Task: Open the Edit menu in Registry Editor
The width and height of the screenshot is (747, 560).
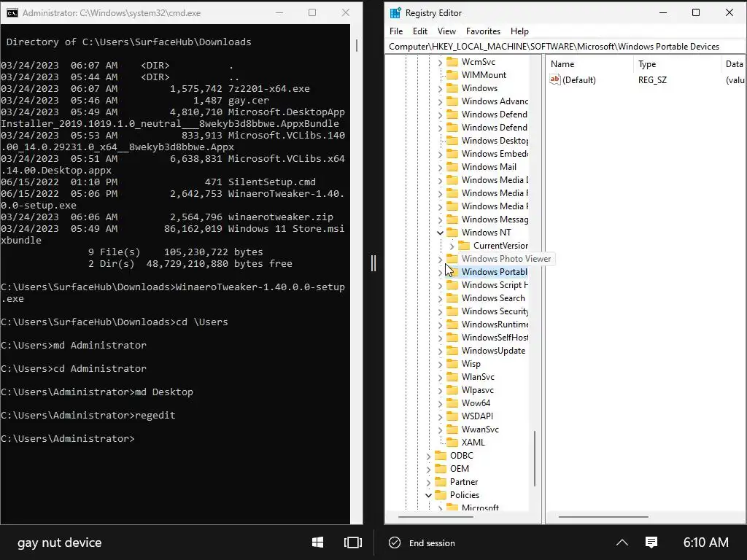Action: pyautogui.click(x=419, y=31)
